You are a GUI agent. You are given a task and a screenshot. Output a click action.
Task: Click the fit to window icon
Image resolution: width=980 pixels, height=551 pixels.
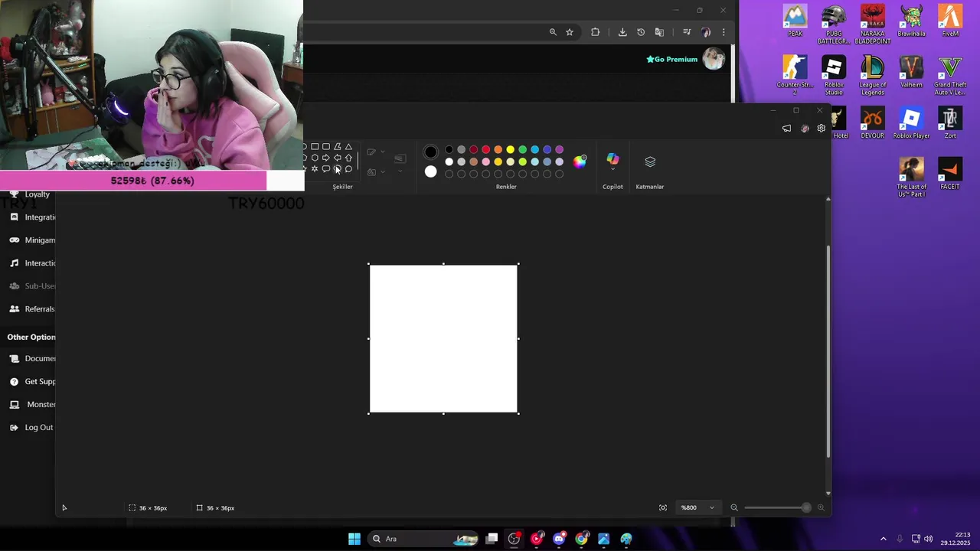pos(663,507)
